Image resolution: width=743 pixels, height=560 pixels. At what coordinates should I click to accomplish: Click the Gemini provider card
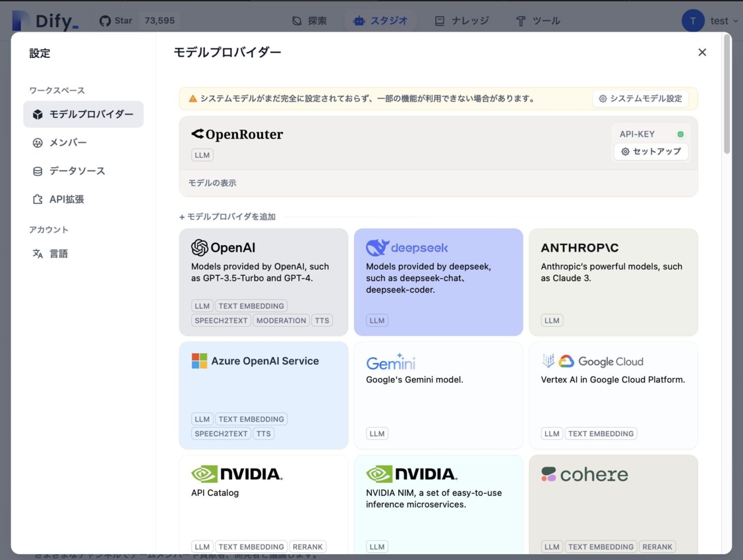point(438,395)
